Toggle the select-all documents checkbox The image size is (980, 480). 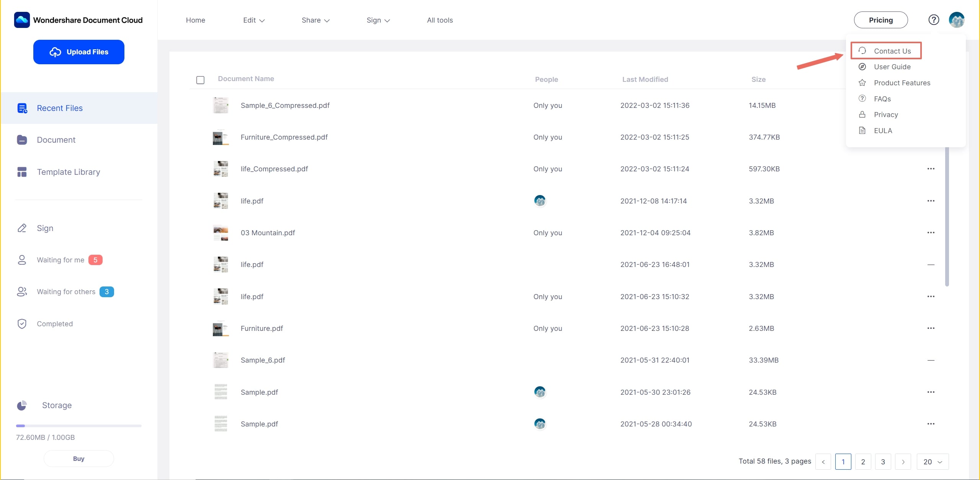pos(200,80)
